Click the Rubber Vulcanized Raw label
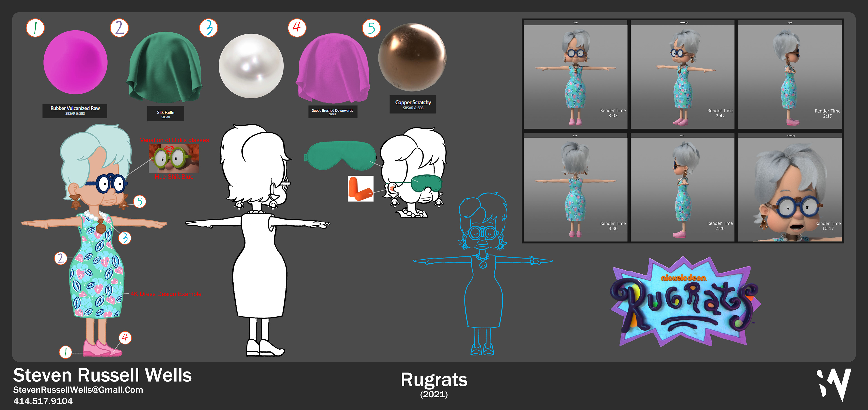The width and height of the screenshot is (868, 410). tap(75, 111)
